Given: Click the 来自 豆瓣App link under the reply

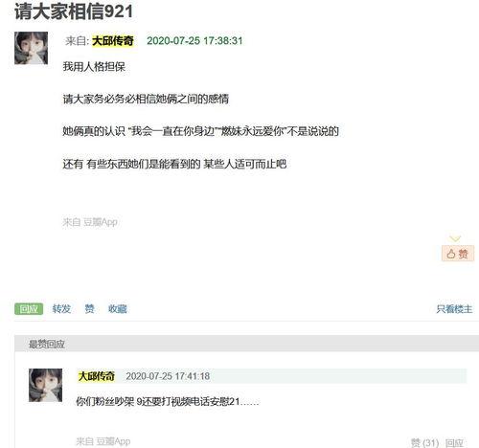Looking at the screenshot, I should [x=103, y=441].
